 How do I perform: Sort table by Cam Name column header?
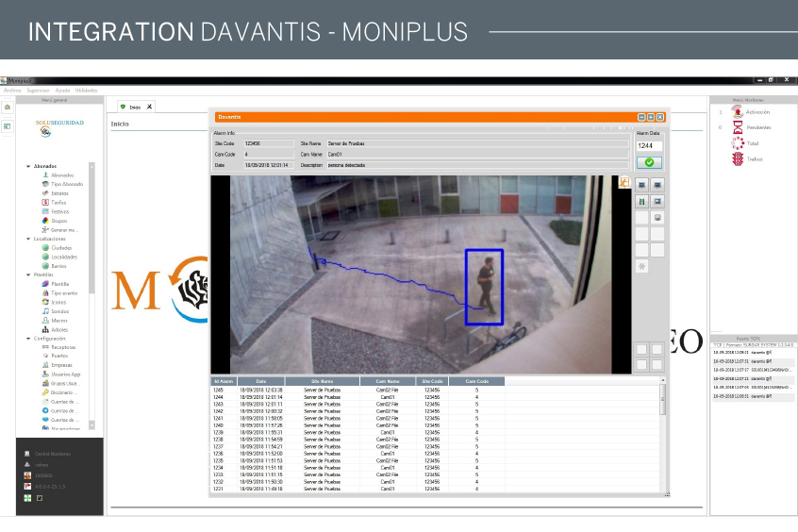click(387, 381)
